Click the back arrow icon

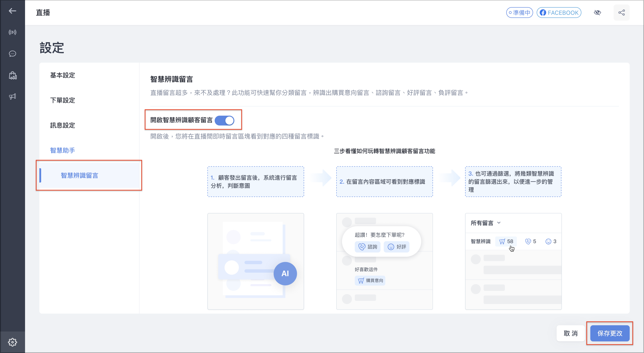(12, 11)
